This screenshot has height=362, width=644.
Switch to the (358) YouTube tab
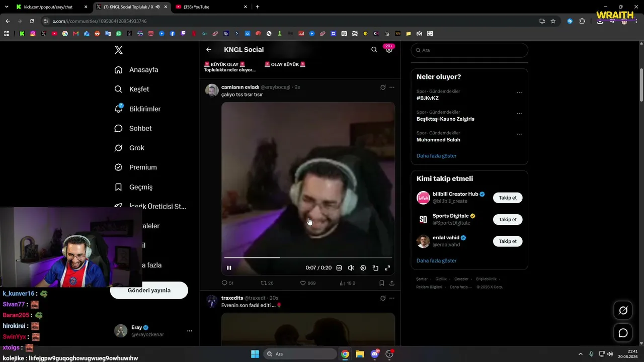click(x=211, y=7)
